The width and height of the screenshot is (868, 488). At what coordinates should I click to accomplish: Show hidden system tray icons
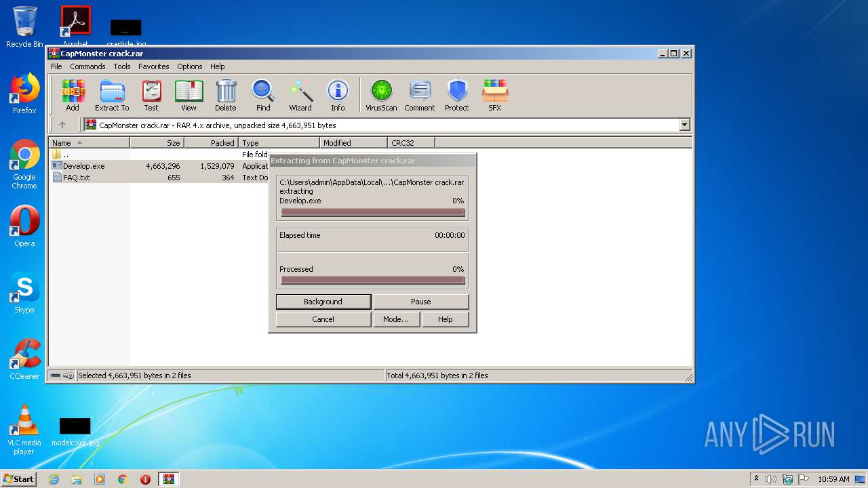756,479
